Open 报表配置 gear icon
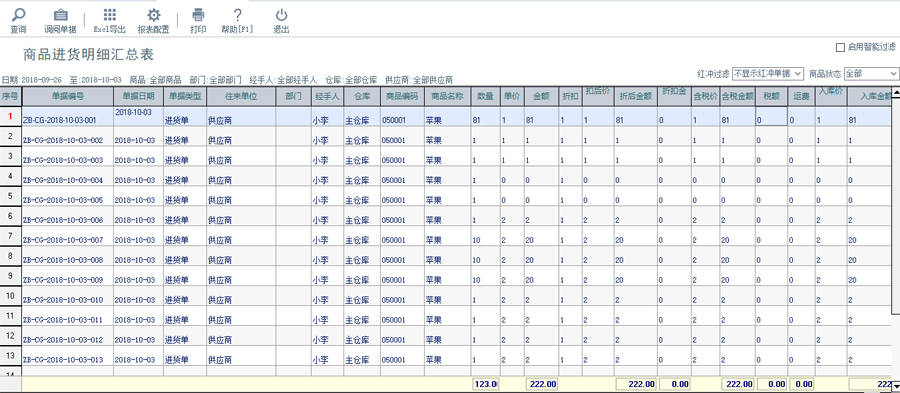 tap(153, 15)
